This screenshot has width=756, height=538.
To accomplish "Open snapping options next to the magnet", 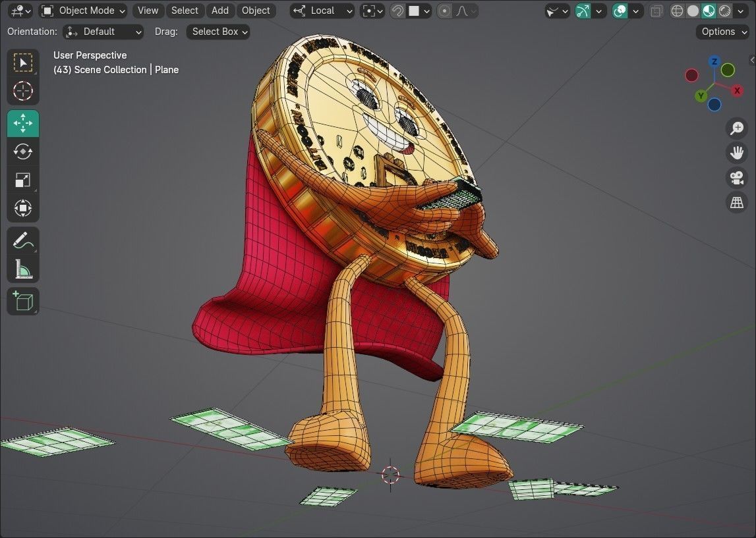I will (419, 11).
